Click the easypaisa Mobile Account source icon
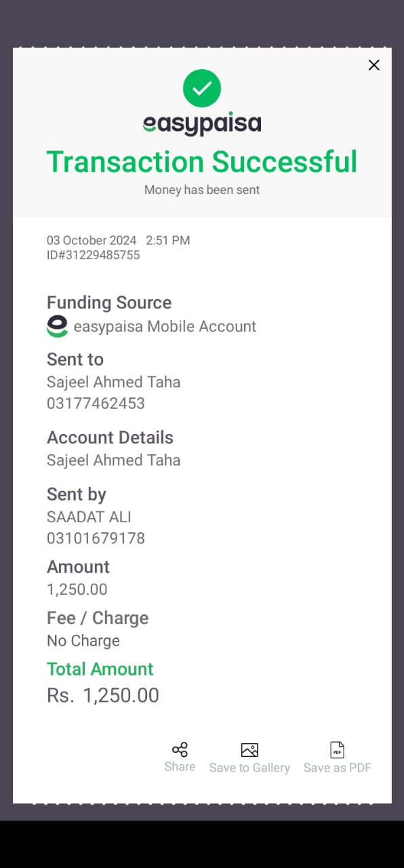The image size is (404, 868). 57,326
